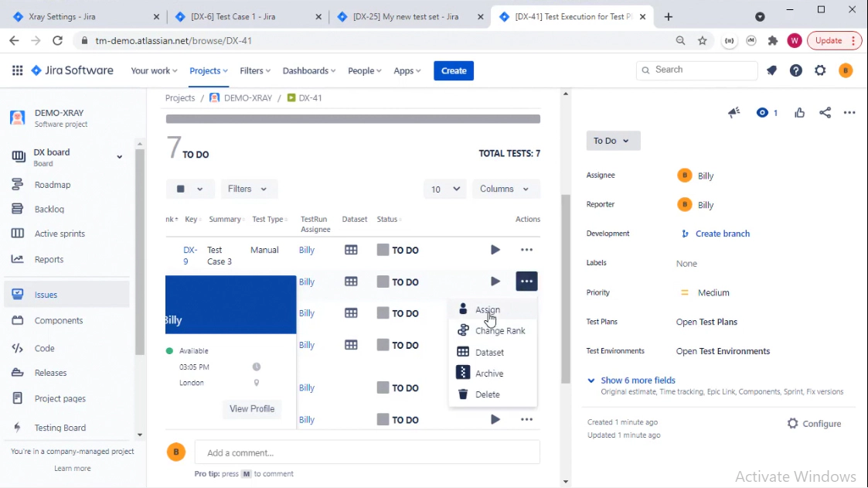Open the To Do status dropdown
Image resolution: width=868 pixels, height=488 pixels.
(x=612, y=141)
